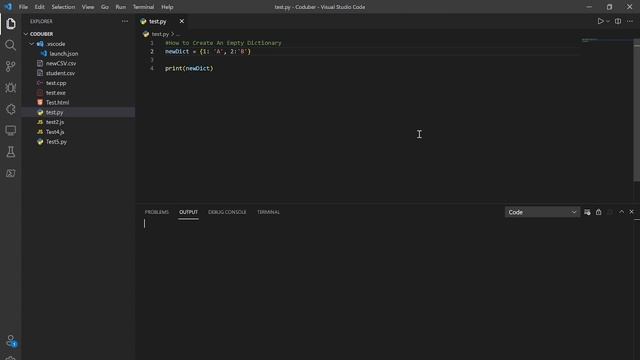Click the Run Python File play button
This screenshot has height=360, width=640.
click(600, 21)
